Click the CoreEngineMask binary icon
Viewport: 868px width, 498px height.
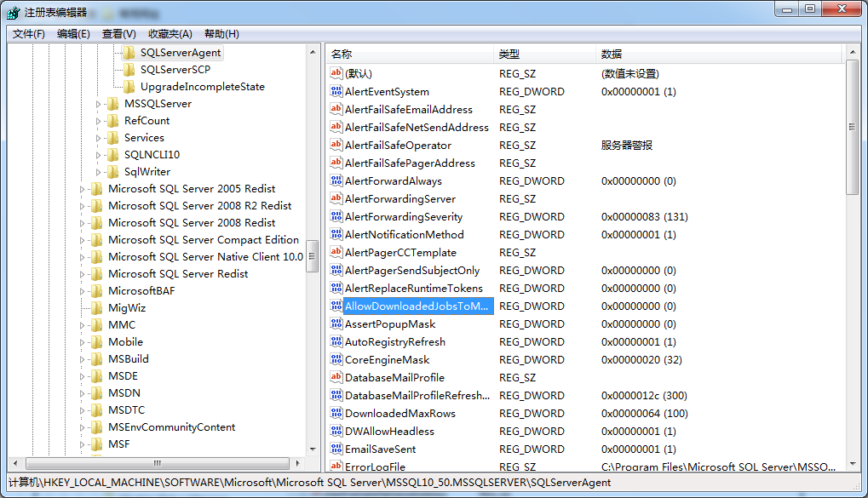pos(336,360)
